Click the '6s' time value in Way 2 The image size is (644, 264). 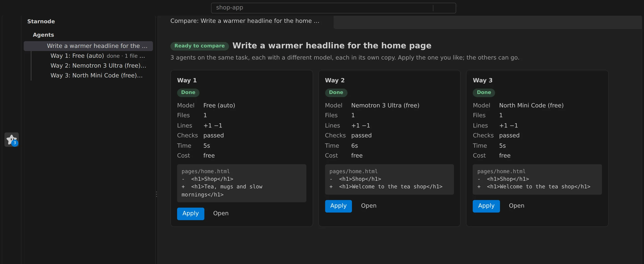[354, 146]
